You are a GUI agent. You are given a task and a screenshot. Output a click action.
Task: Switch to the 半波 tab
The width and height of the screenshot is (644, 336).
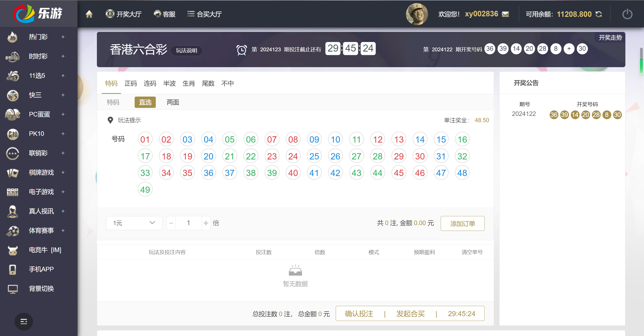169,83
